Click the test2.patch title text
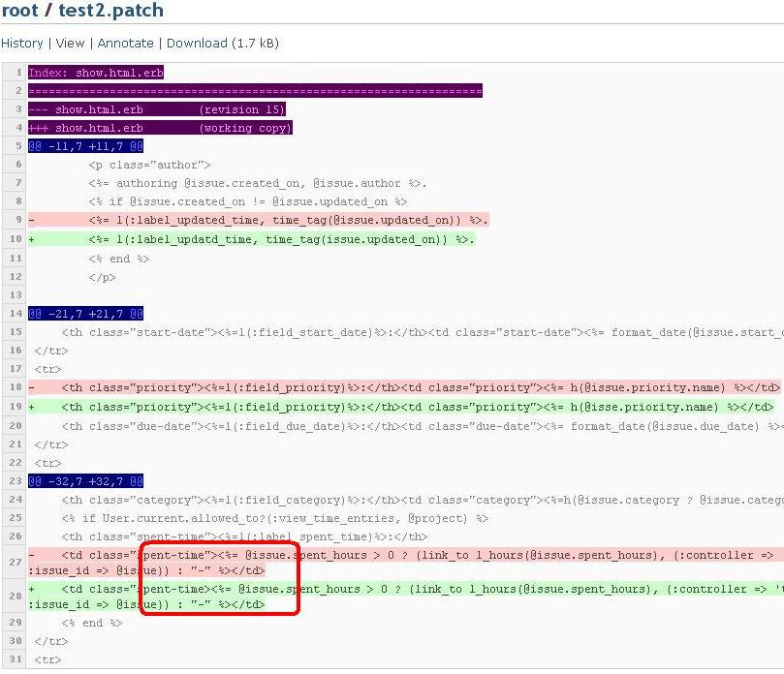The height and width of the screenshot is (674, 784). (x=111, y=10)
